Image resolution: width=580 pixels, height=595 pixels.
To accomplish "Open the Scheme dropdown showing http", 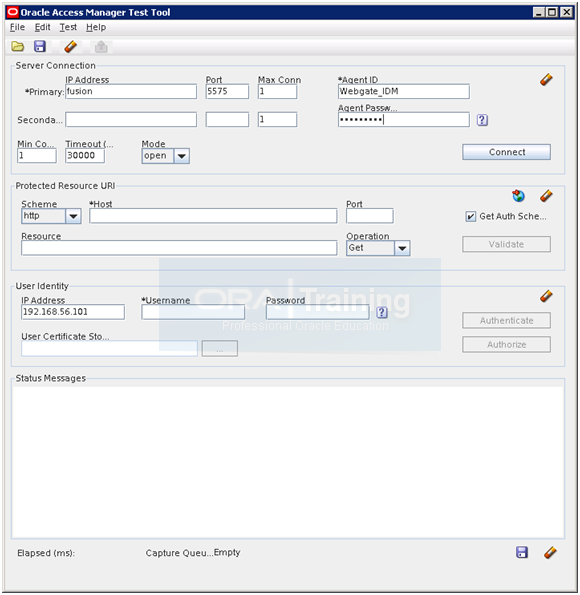I will click(51, 216).
